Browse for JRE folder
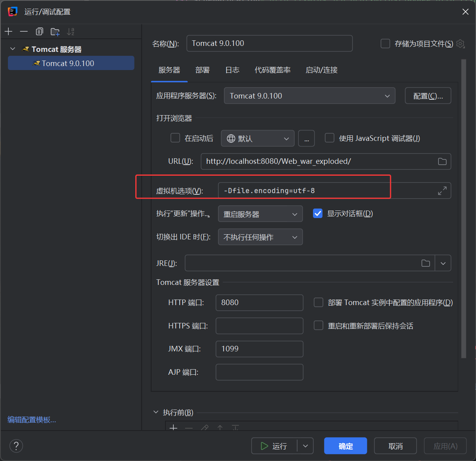476x461 pixels. [425, 263]
